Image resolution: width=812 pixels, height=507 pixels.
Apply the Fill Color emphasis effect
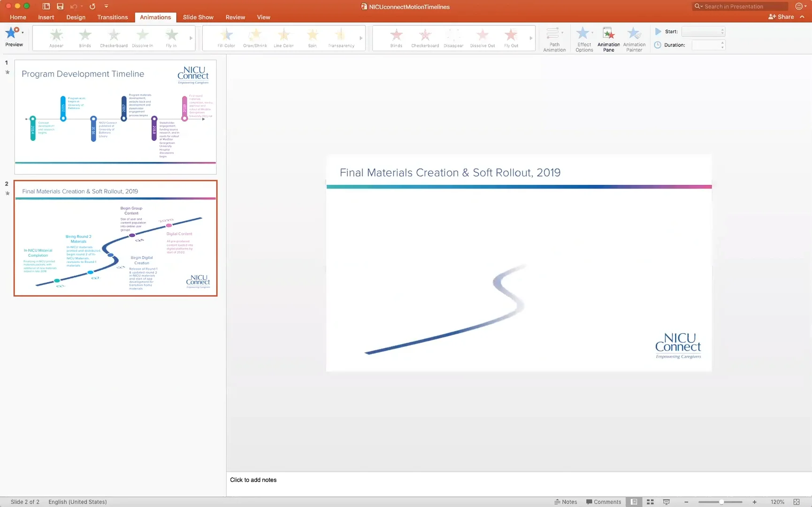[x=226, y=38]
